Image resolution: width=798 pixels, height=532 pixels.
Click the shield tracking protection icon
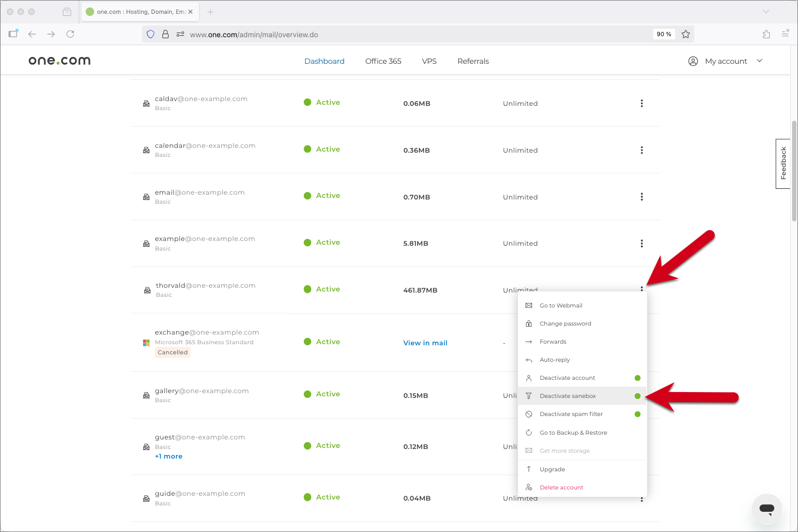[151, 34]
